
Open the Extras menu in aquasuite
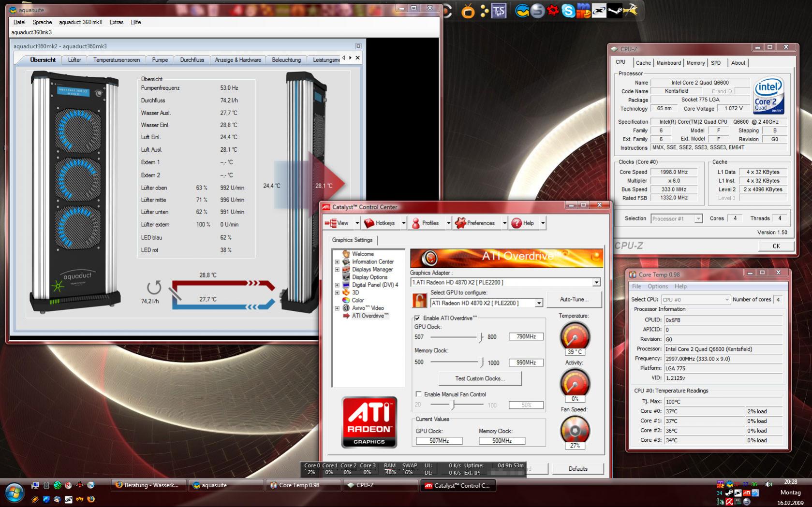[117, 22]
